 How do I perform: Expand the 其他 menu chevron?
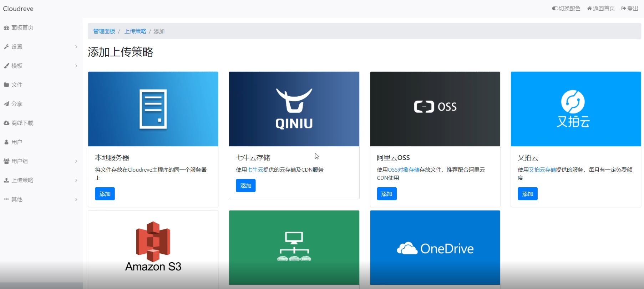point(76,199)
